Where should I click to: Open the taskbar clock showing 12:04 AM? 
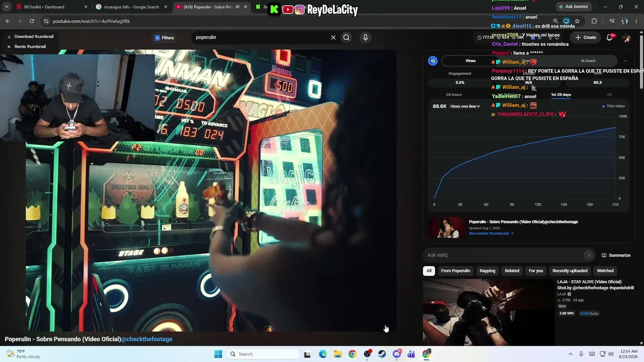629,354
